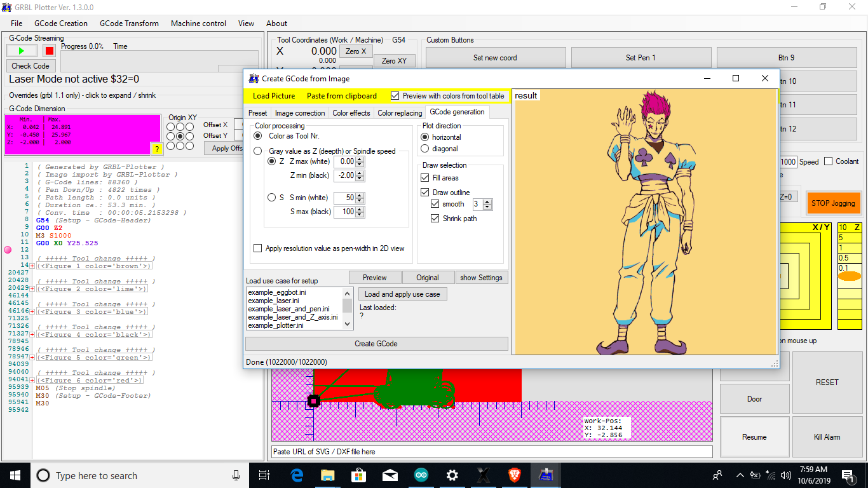Click the Kill Alarm button
The height and width of the screenshot is (488, 868).
coord(827,437)
